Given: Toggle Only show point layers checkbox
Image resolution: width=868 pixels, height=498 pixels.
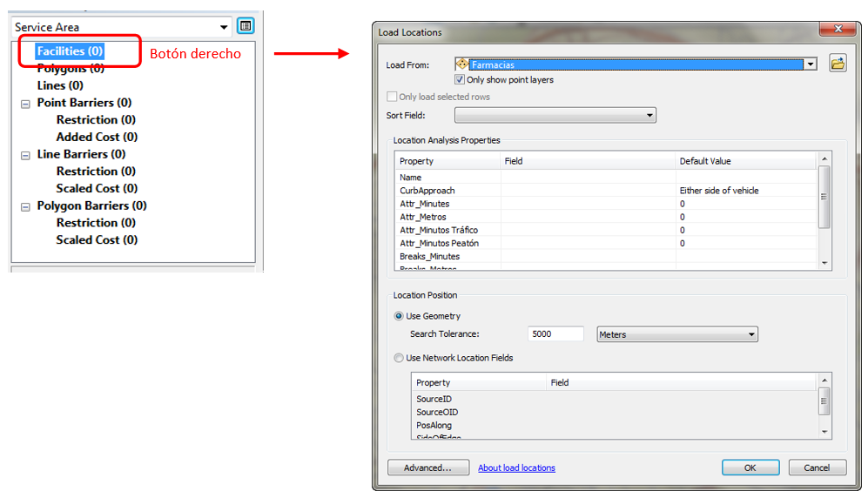Looking at the screenshot, I should 460,80.
